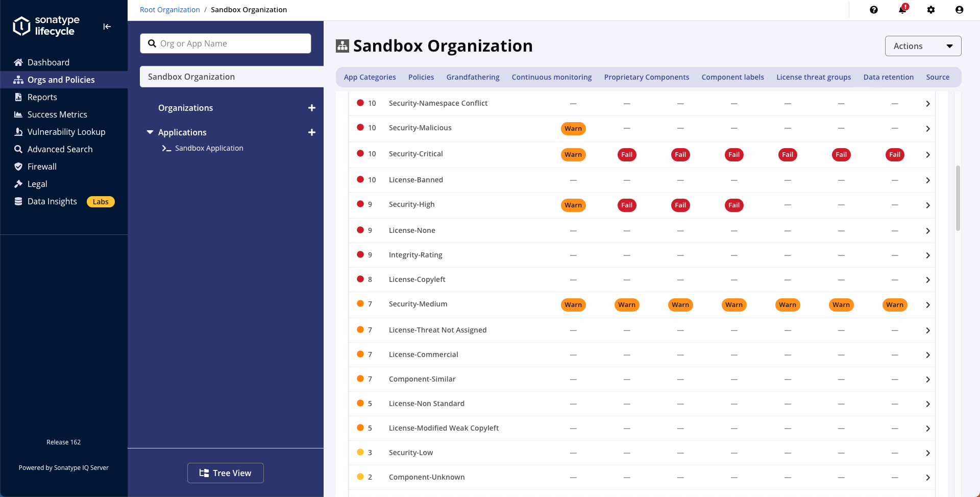Select Sandbox Application in the tree

pyautogui.click(x=209, y=148)
